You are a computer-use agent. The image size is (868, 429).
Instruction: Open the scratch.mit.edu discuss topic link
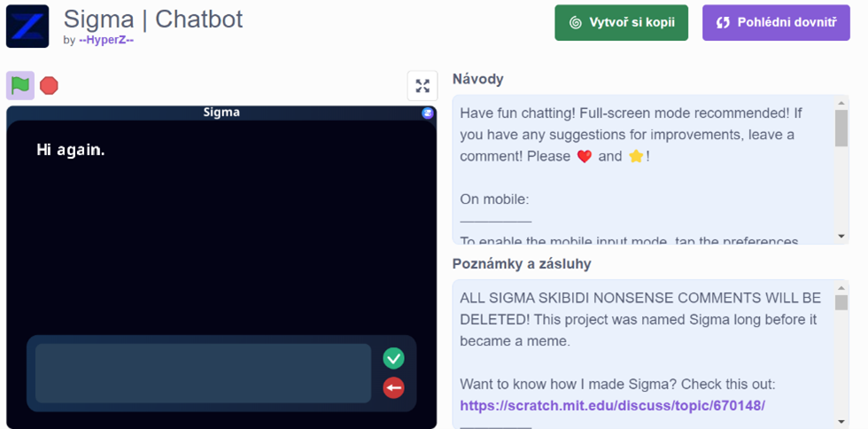click(612, 406)
